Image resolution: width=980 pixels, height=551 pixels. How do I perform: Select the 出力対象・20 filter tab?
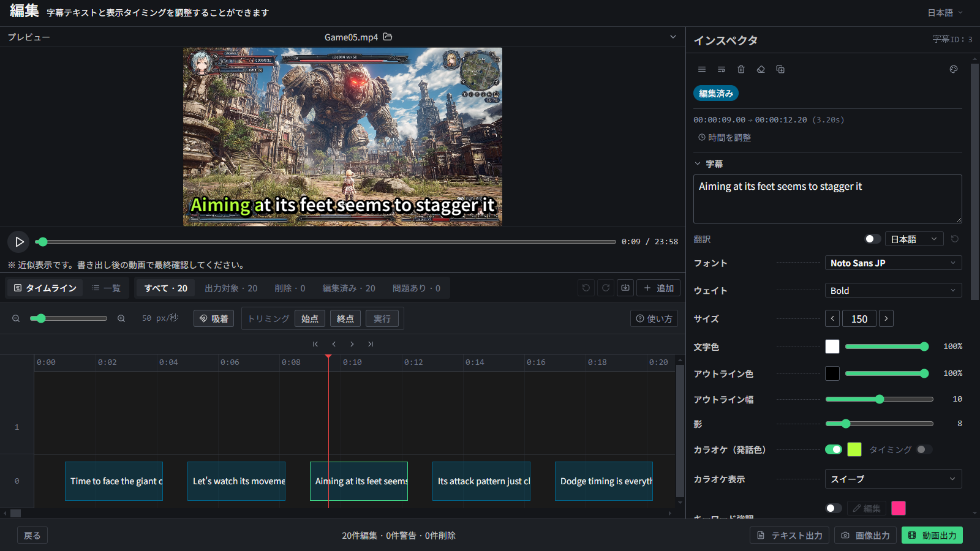[231, 288]
